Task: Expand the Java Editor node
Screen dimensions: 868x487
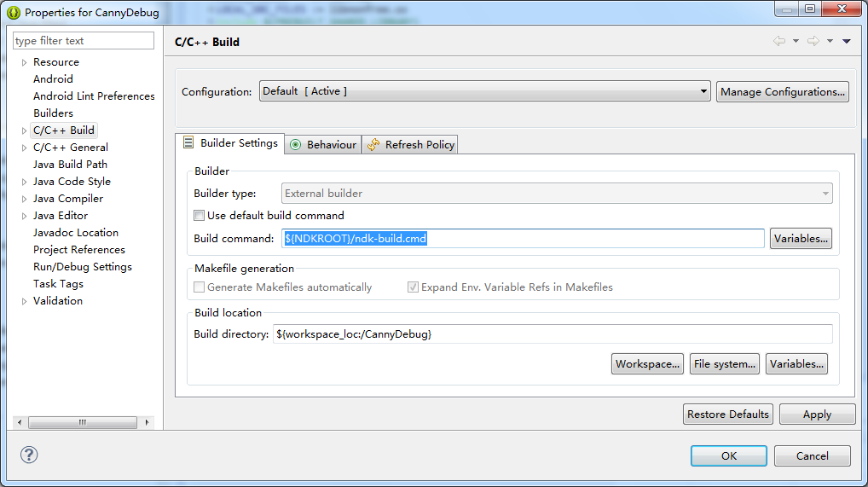Action: coord(24,216)
